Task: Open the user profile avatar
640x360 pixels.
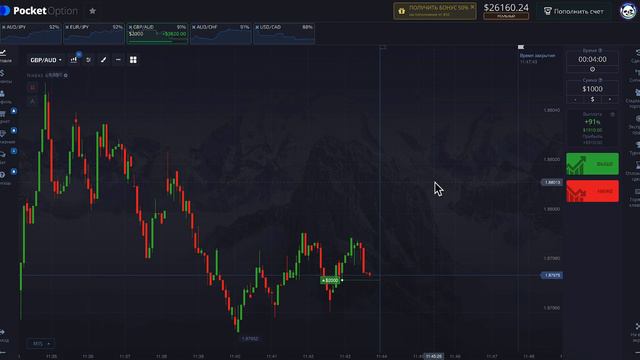Action: [627, 11]
